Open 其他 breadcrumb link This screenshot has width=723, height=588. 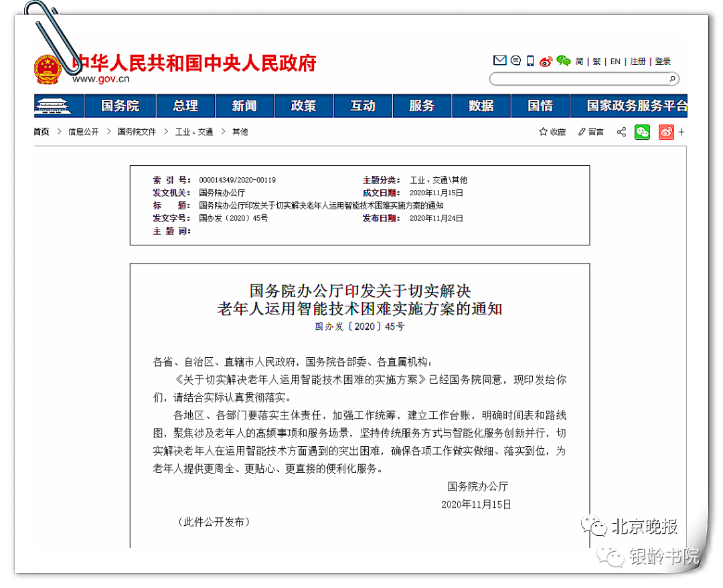pos(240,132)
